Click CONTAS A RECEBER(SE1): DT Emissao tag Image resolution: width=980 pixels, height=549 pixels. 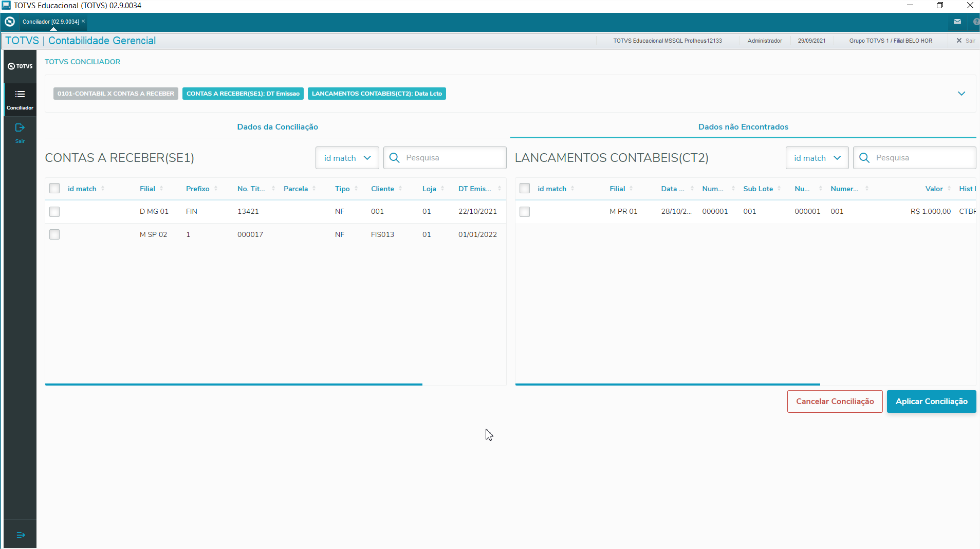[243, 94]
